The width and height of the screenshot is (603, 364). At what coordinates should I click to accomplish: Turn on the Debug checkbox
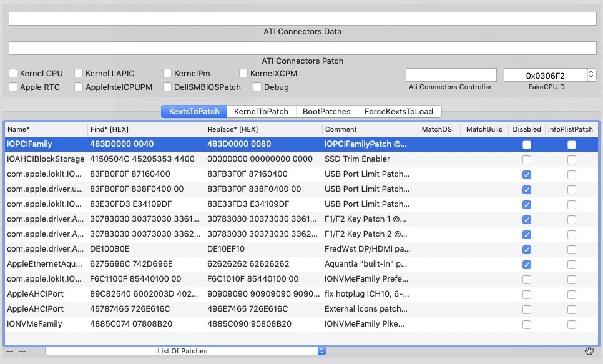click(257, 87)
